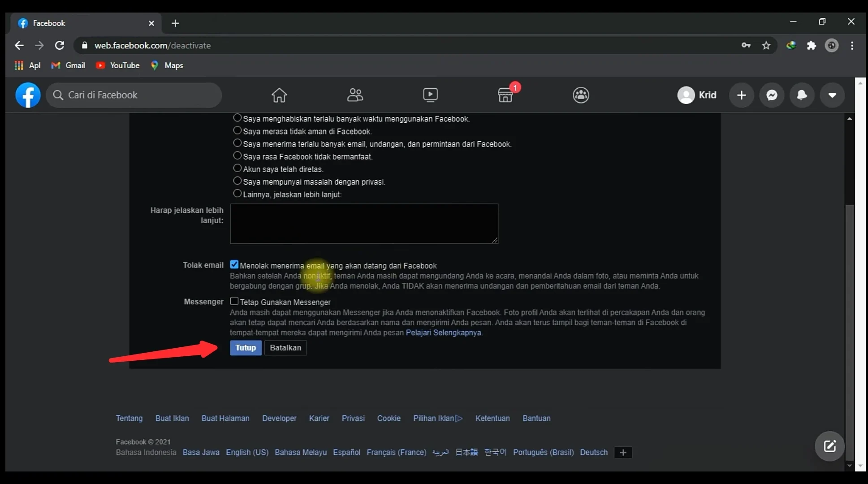This screenshot has height=484, width=868.
Task: Click the site lock icon
Action: [x=84, y=45]
